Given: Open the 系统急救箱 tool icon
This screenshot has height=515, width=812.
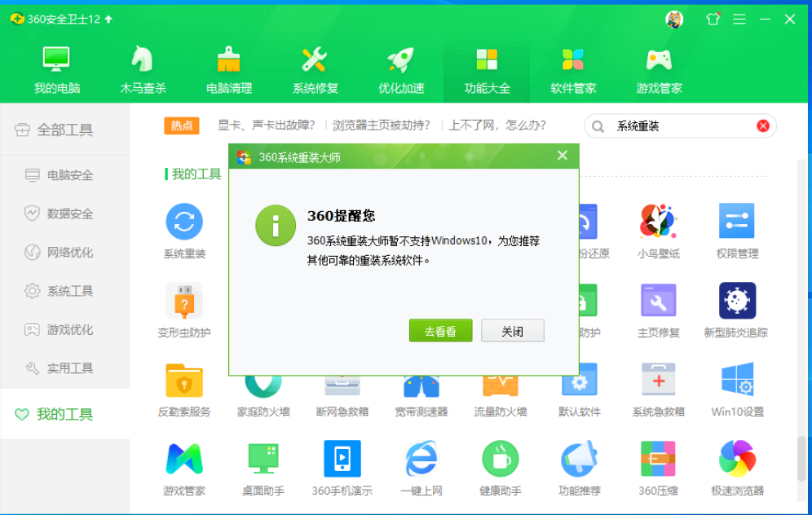Looking at the screenshot, I should pyautogui.click(x=658, y=380).
